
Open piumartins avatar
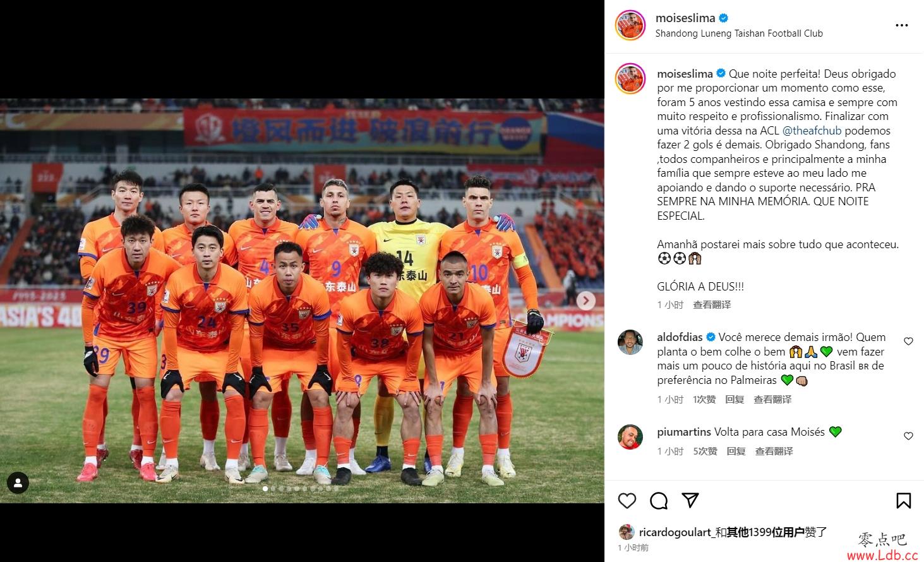point(630,437)
